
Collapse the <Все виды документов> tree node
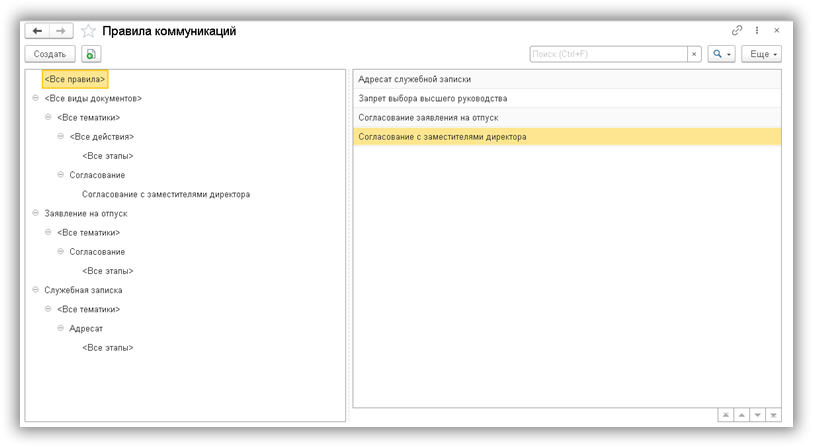pyautogui.click(x=36, y=98)
